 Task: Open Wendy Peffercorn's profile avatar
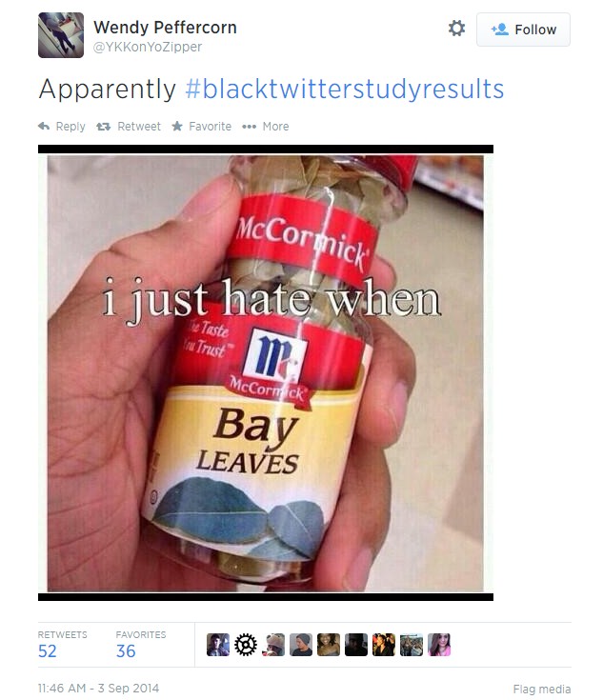(61, 35)
